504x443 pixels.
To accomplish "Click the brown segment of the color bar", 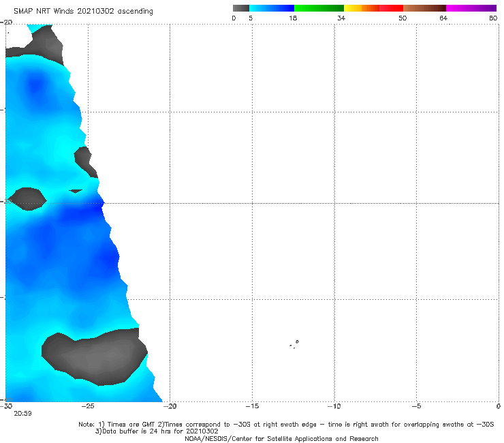I will click(x=424, y=8).
